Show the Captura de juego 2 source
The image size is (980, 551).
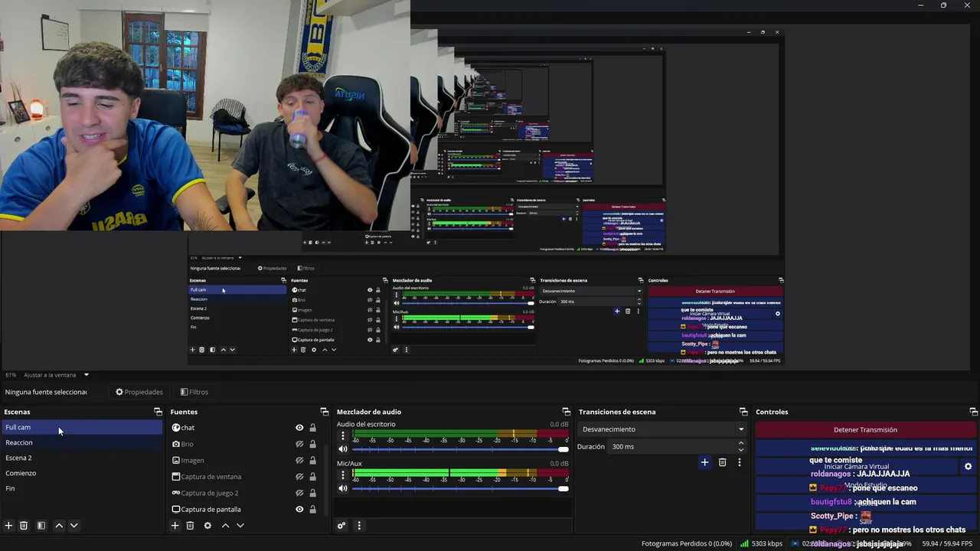[299, 493]
